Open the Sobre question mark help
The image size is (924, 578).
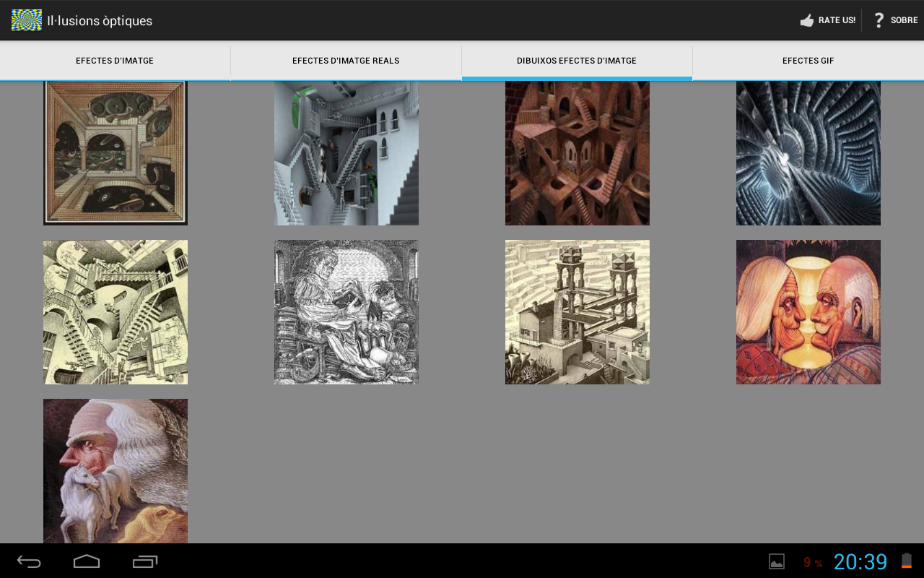point(894,20)
